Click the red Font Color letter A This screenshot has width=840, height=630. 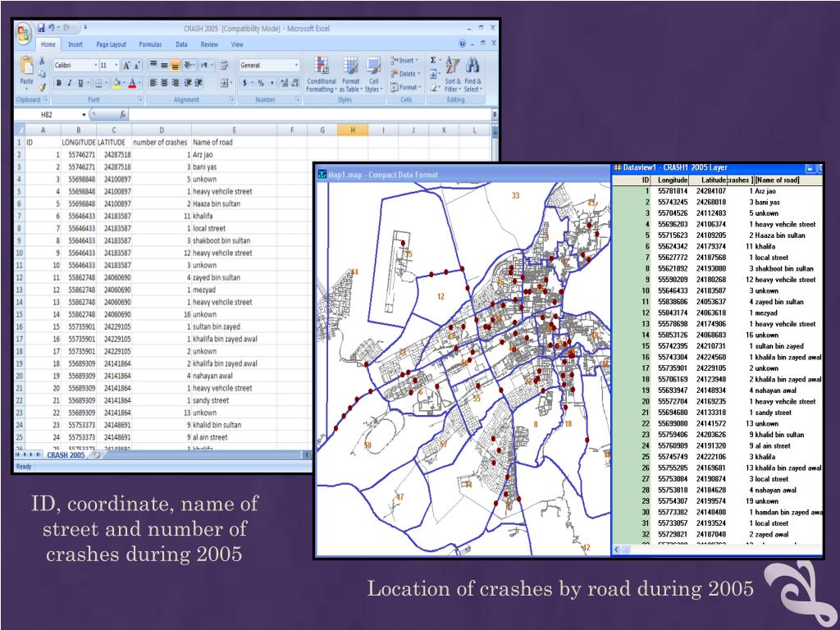[132, 83]
